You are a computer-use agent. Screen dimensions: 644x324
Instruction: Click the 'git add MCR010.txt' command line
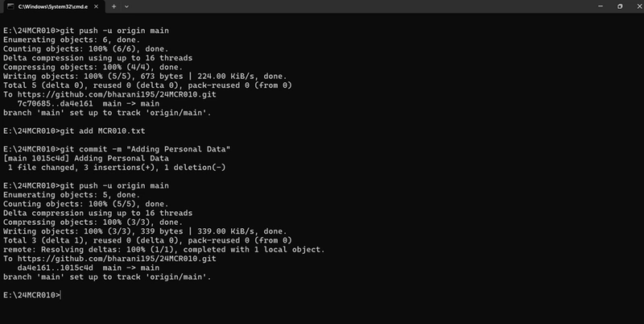tap(74, 131)
